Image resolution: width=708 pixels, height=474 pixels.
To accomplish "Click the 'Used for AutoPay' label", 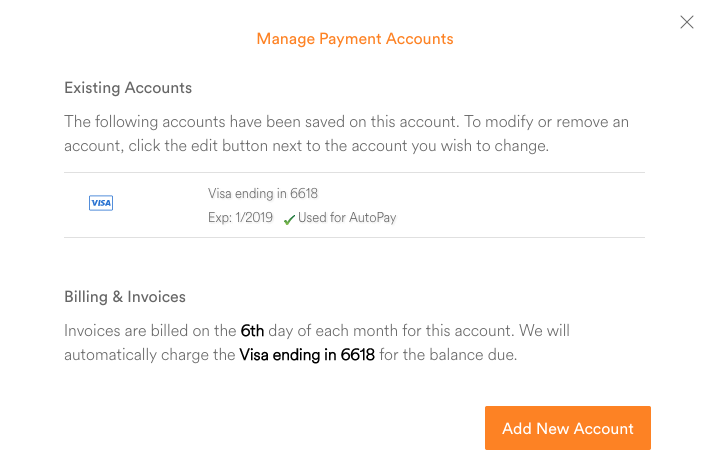I will click(347, 218).
